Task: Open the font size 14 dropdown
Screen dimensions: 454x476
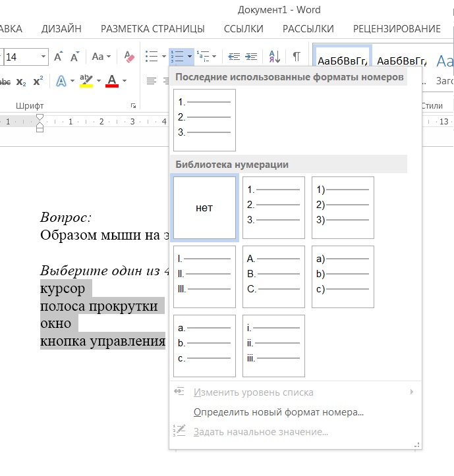Action: (43, 57)
